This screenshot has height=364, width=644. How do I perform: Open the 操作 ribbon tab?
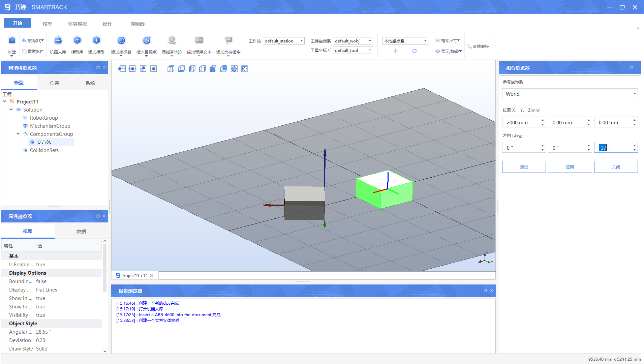[x=108, y=24]
